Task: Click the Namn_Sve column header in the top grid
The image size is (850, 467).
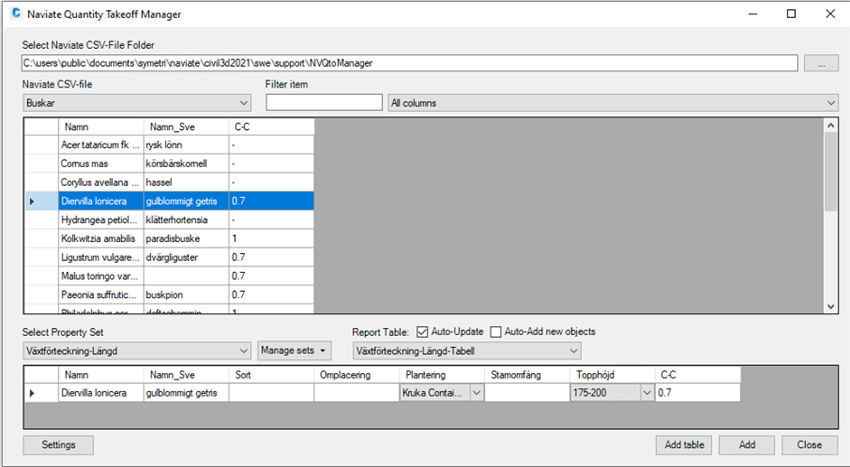Action: point(186,127)
